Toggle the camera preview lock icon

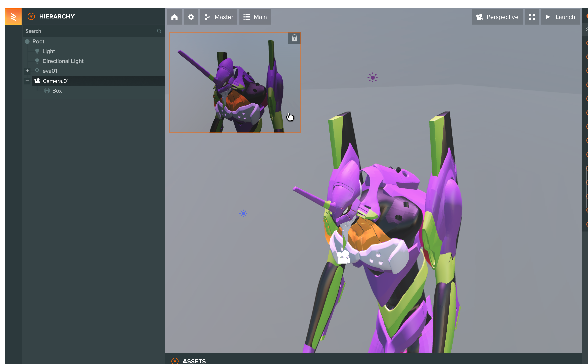(x=294, y=38)
